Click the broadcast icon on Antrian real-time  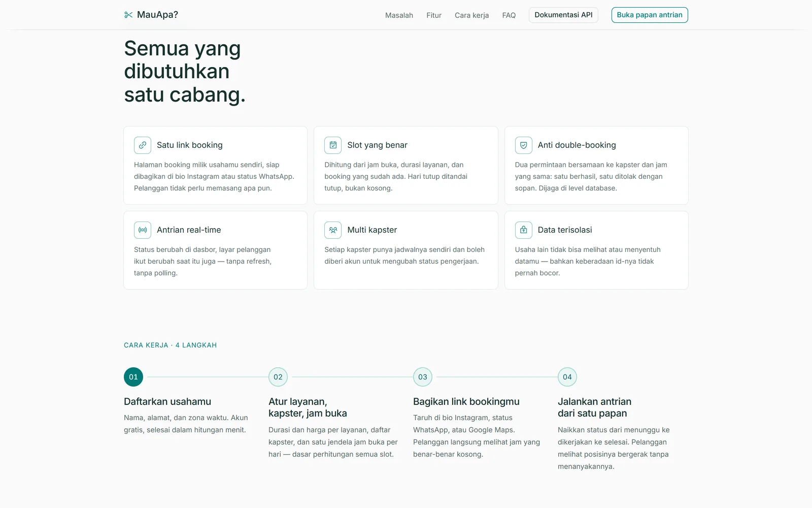[x=143, y=230]
